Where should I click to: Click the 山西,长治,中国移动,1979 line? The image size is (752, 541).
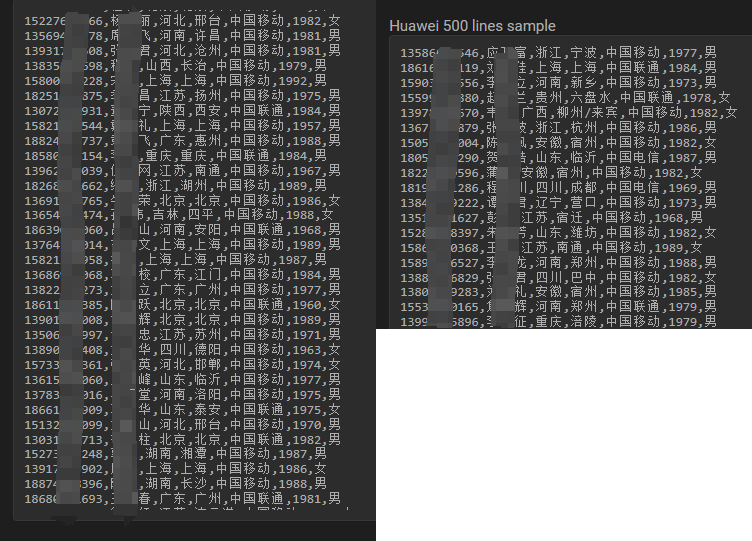click(176, 65)
